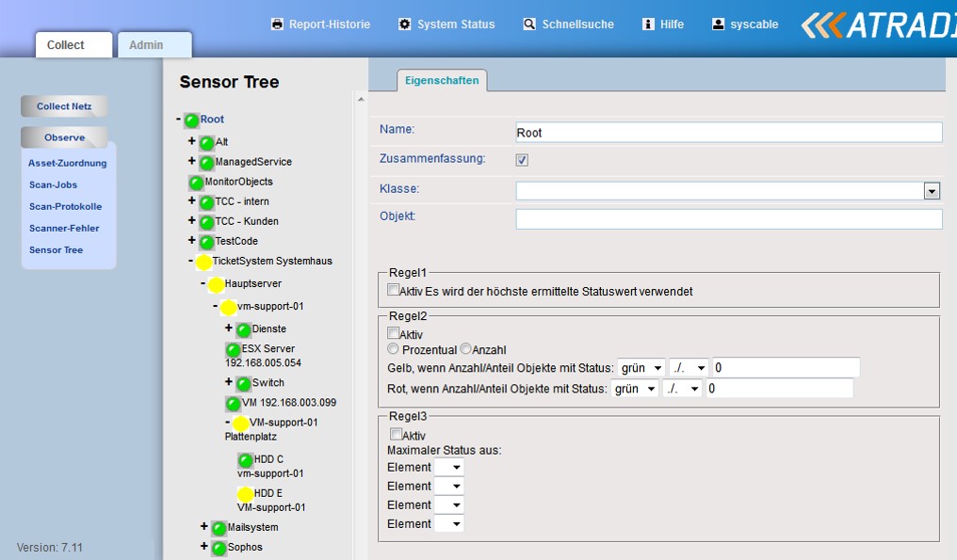The width and height of the screenshot is (957, 560).
Task: Expand the Mailsystem tree node
Action: 204,527
